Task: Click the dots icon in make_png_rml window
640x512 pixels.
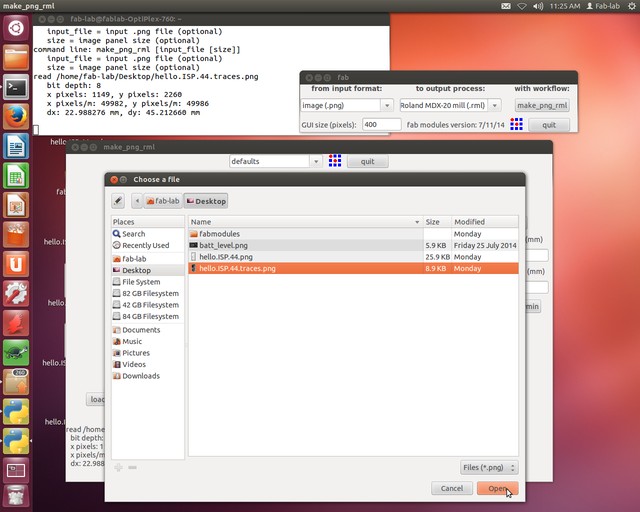Action: pos(335,161)
